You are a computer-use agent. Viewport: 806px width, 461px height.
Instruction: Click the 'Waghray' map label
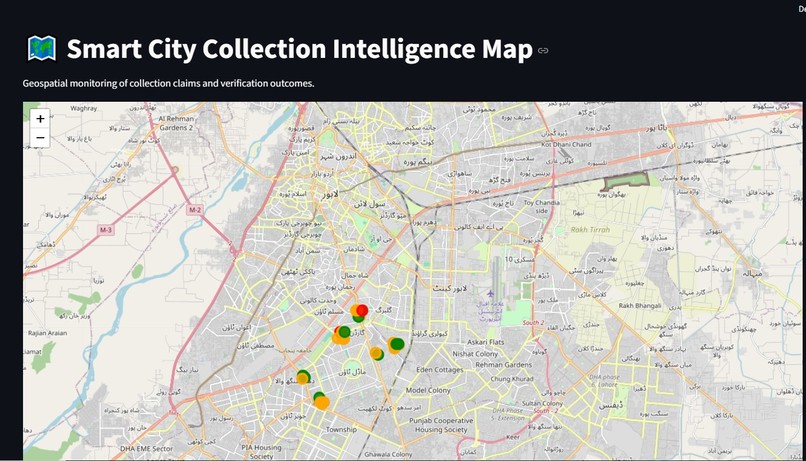click(x=83, y=108)
